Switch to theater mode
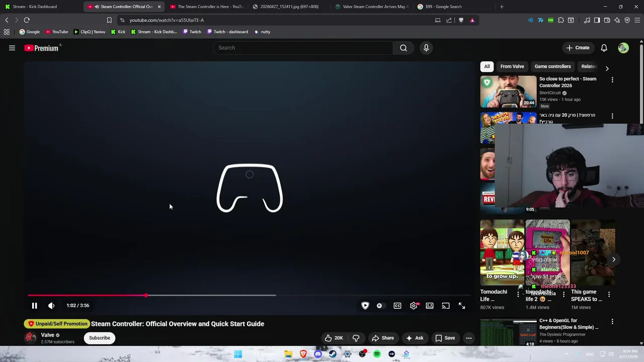 [430, 306]
